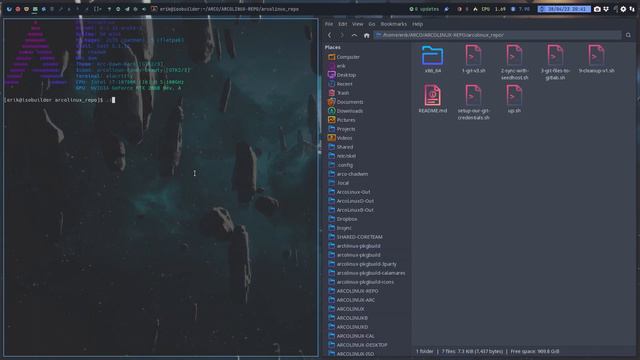Open the ARCOLINUX-ARC bookmark

point(351,300)
